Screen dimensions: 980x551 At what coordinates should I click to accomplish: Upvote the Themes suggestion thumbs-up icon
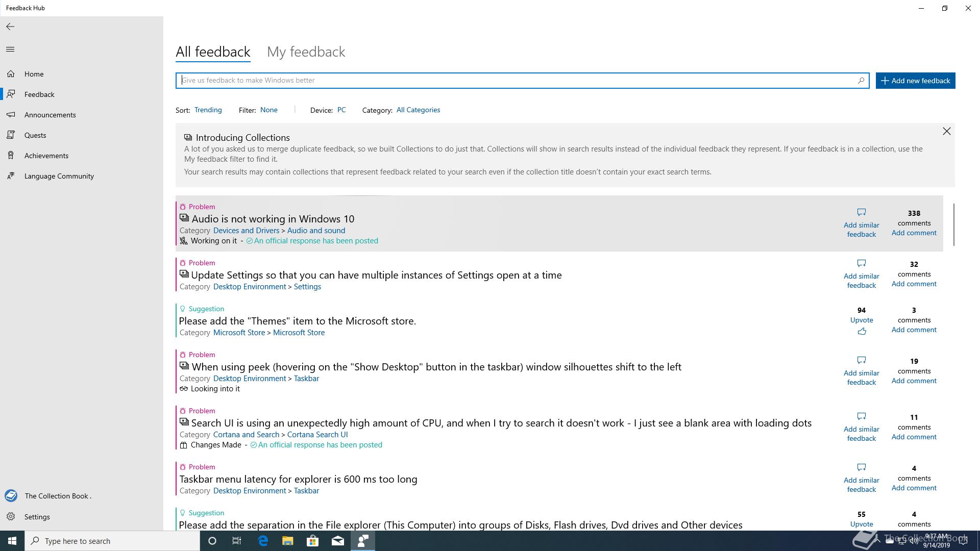(x=862, y=331)
